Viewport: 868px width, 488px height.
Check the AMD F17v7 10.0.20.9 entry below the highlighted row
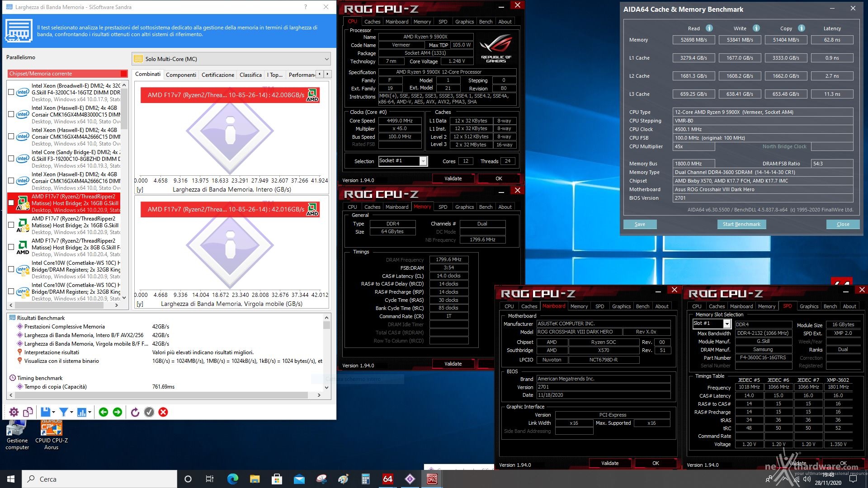click(11, 225)
